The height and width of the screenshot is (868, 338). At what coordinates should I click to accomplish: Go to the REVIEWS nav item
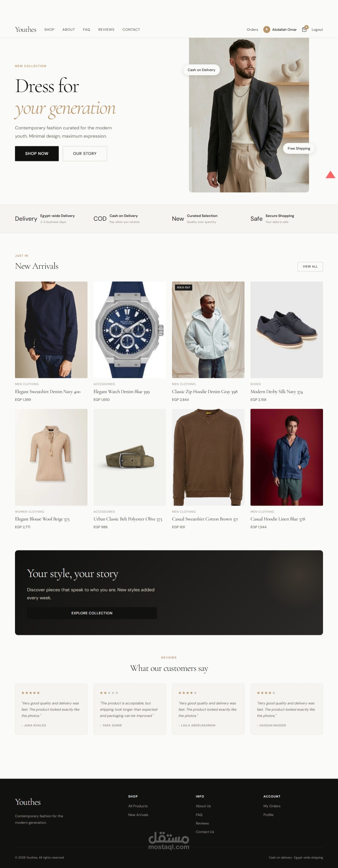coord(106,30)
